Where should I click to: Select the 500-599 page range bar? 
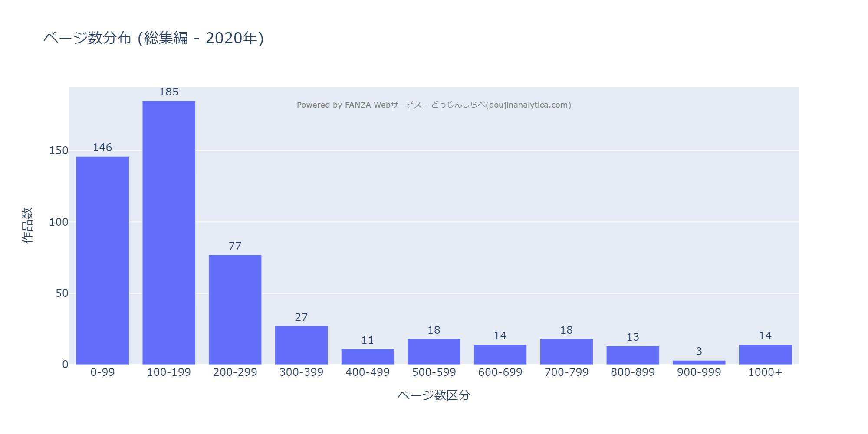pyautogui.click(x=434, y=352)
